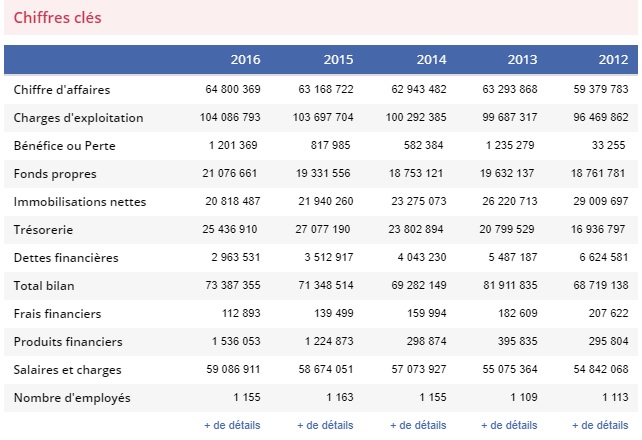Screen dimensions: 642x440
Task: Click the 'Charges d'exploitation' row label
Action: click(x=78, y=118)
